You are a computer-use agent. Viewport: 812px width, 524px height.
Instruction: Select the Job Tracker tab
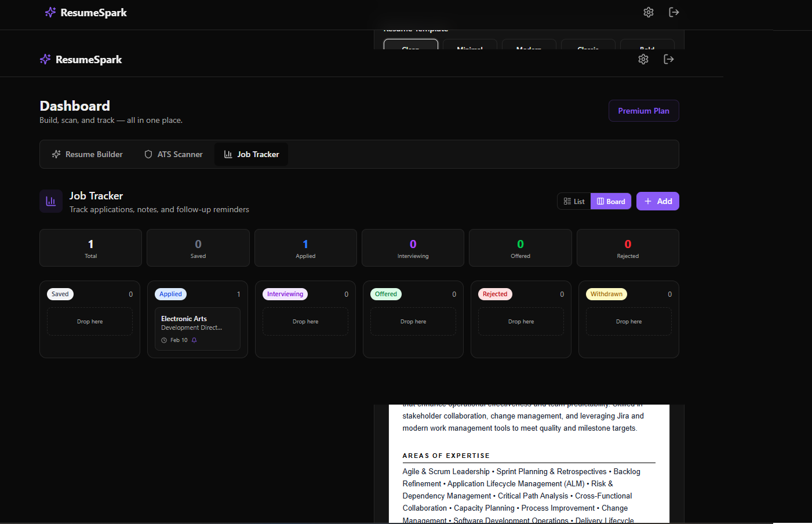[x=252, y=154]
